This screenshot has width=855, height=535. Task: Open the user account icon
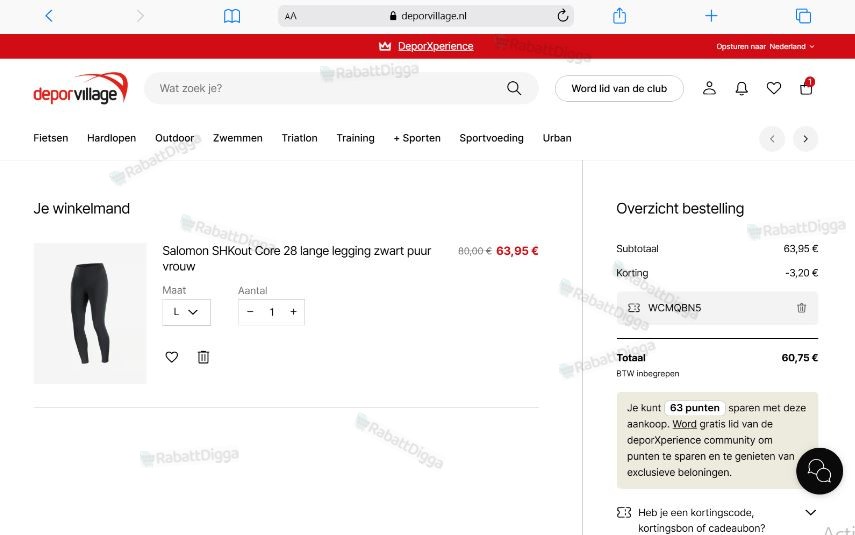[709, 88]
